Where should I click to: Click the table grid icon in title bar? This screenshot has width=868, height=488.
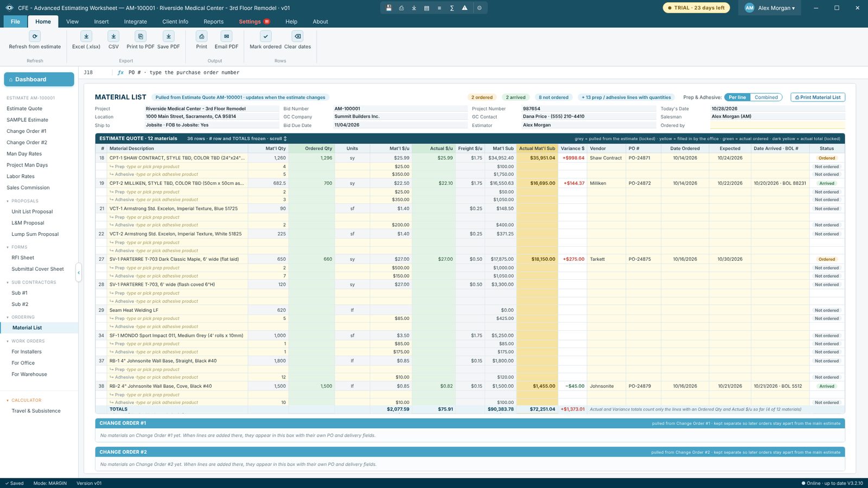tap(426, 8)
